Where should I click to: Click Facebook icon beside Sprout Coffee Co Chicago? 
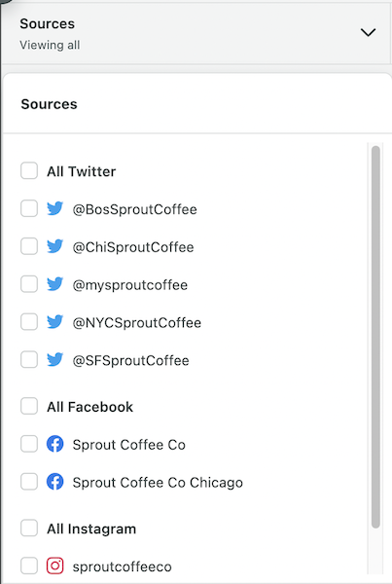[x=55, y=482]
